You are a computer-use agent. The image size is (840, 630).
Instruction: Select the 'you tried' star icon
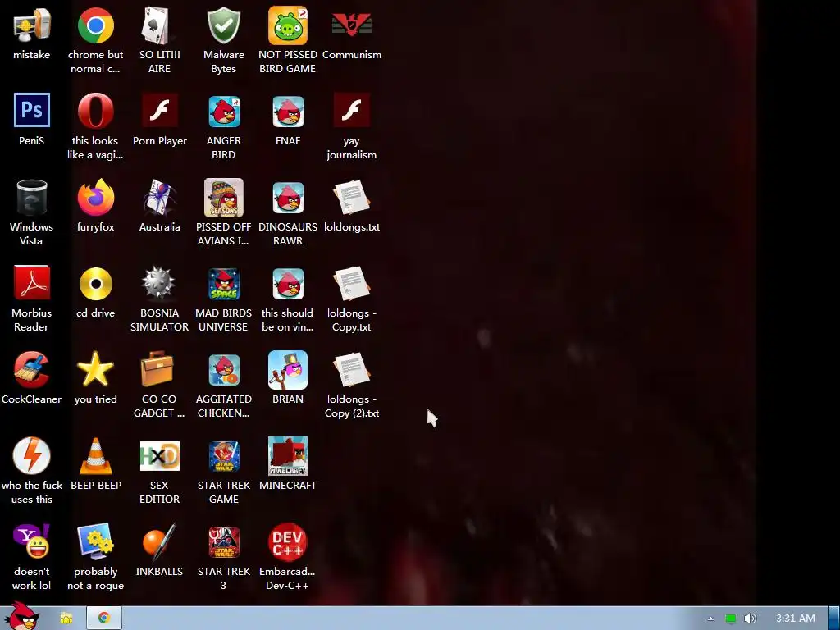coord(95,369)
